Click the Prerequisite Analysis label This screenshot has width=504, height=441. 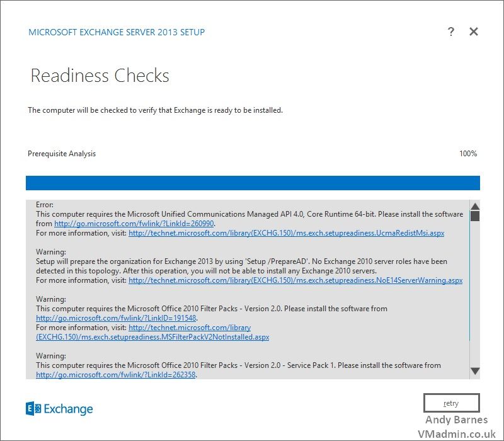(62, 154)
